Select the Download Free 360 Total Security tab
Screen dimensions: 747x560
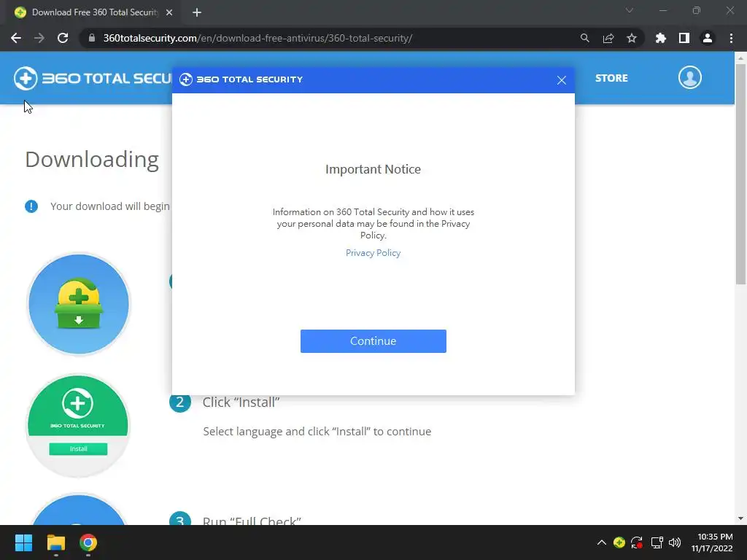(x=94, y=12)
